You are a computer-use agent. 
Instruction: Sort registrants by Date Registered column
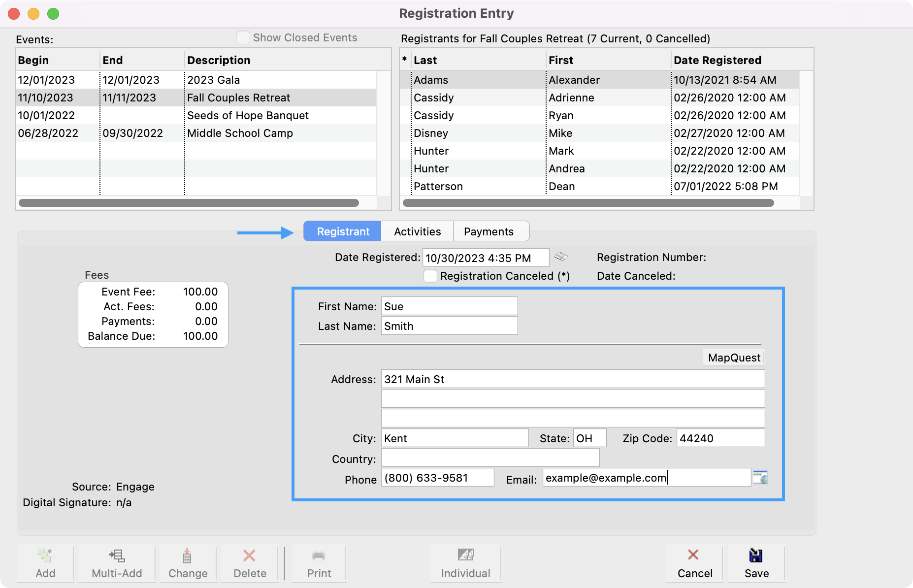coord(717,60)
